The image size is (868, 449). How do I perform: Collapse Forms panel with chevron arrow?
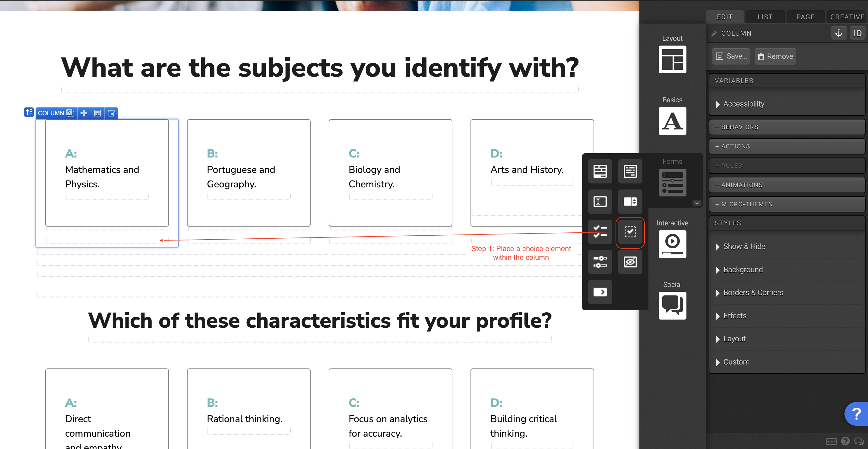click(x=696, y=203)
